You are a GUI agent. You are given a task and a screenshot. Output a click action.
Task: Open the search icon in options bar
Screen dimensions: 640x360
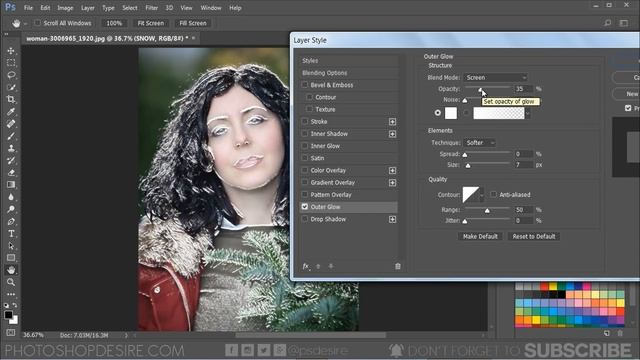point(607,23)
